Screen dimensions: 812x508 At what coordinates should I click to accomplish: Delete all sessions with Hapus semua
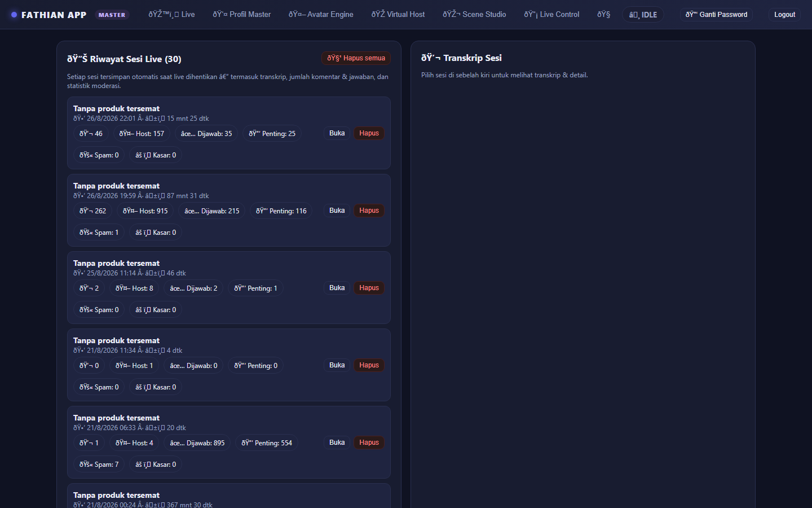[x=356, y=58]
